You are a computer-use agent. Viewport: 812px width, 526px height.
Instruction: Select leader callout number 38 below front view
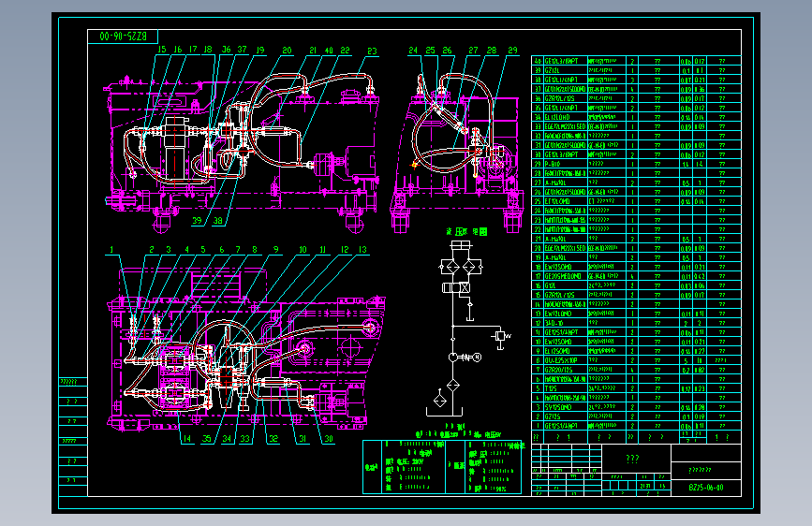[218, 221]
